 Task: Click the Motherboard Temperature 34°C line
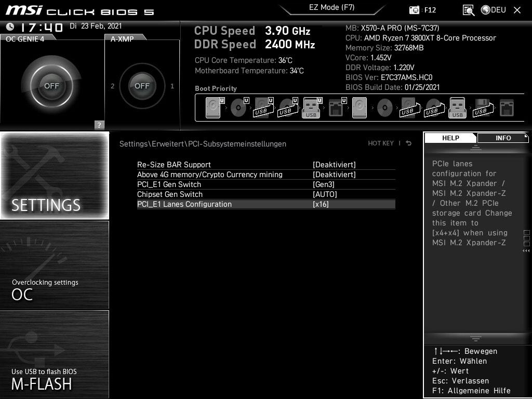pos(249,71)
